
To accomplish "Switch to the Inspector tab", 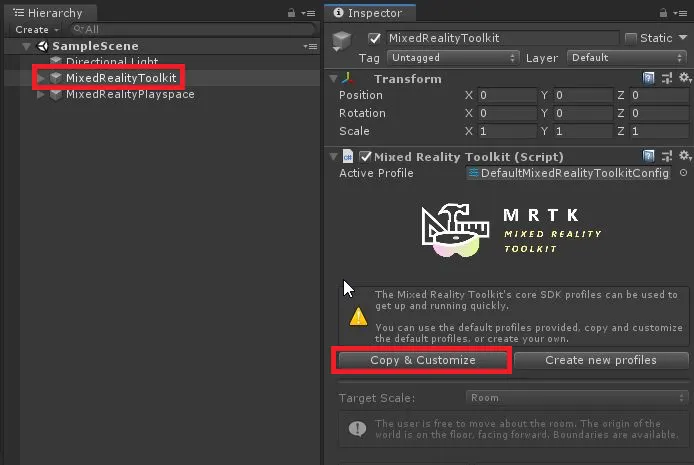I will (369, 13).
